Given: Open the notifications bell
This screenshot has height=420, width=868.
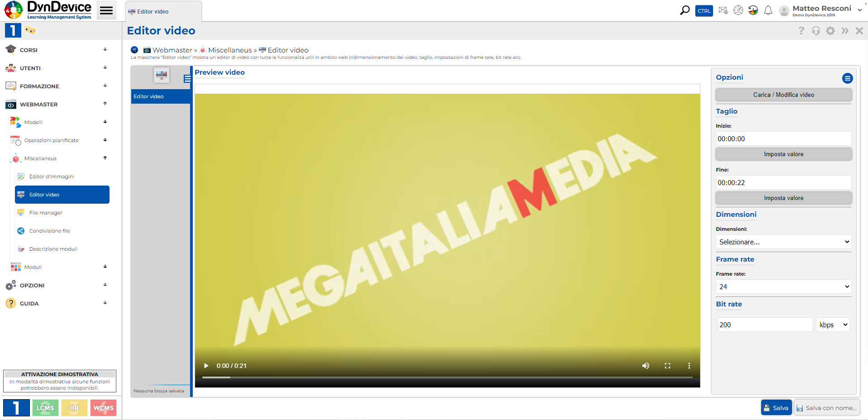Looking at the screenshot, I should pos(768,10).
